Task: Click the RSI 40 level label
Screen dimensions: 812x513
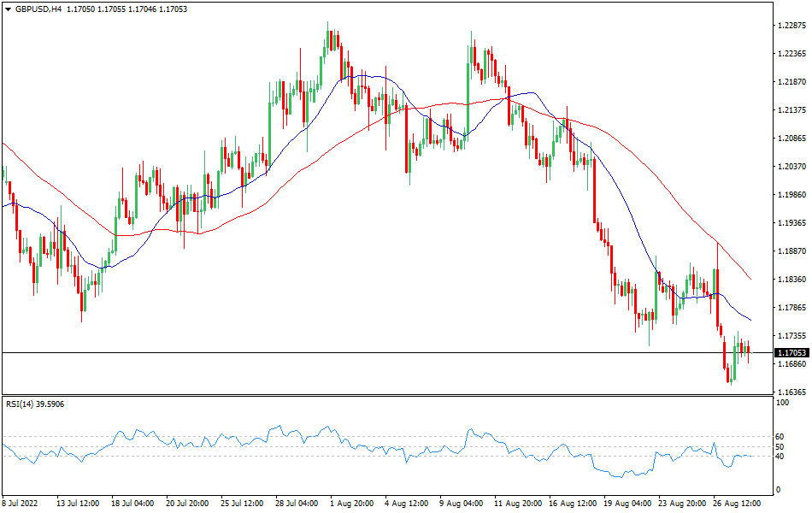Action: pos(779,457)
